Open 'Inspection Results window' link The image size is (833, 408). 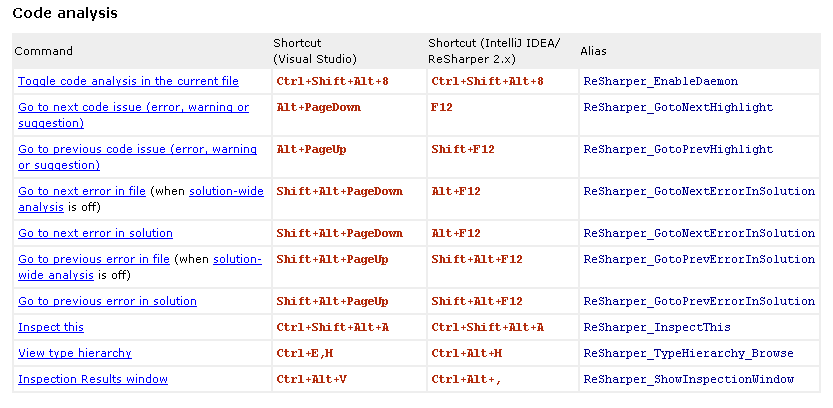[x=93, y=379]
